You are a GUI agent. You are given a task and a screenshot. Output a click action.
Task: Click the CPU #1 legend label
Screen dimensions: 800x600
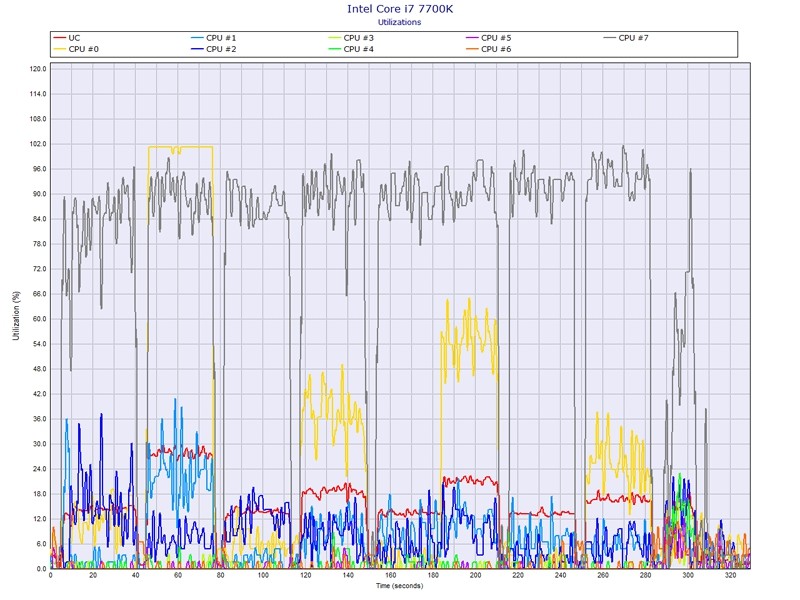(221, 38)
